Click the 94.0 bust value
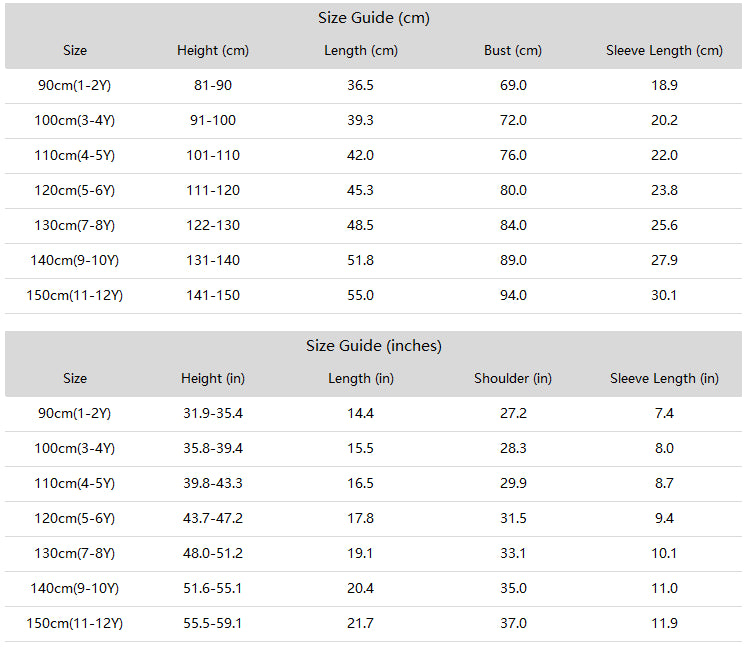 click(x=513, y=295)
